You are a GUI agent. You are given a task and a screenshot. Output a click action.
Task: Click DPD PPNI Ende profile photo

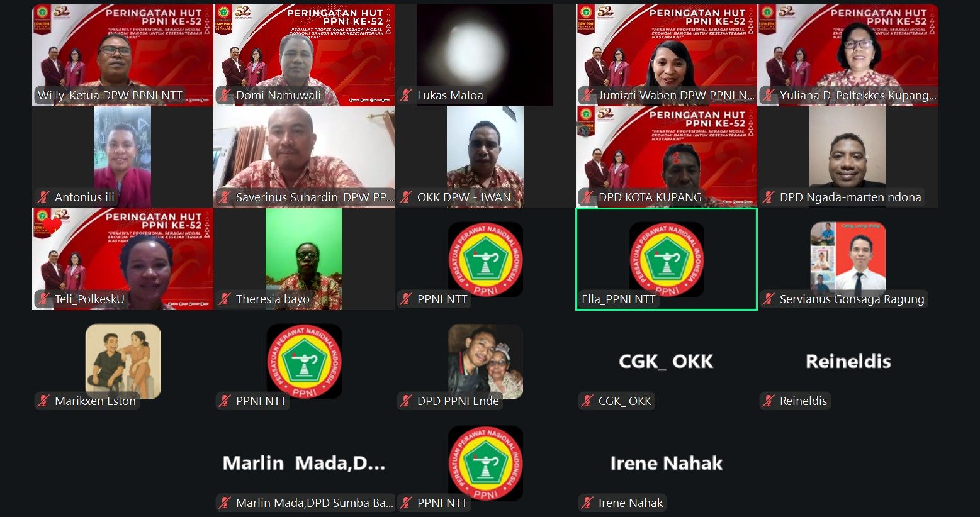485,361
